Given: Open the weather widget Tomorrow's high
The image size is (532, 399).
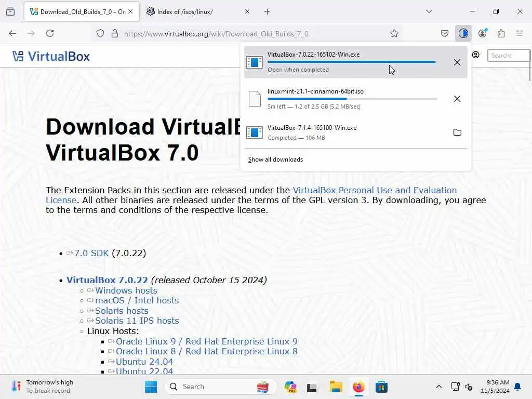Looking at the screenshot, I should click(43, 387).
